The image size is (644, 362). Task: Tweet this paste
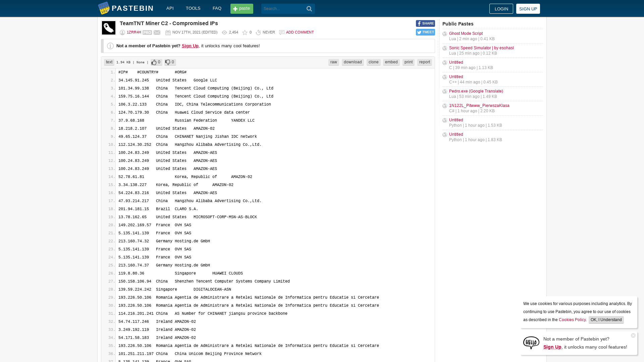tap(425, 32)
